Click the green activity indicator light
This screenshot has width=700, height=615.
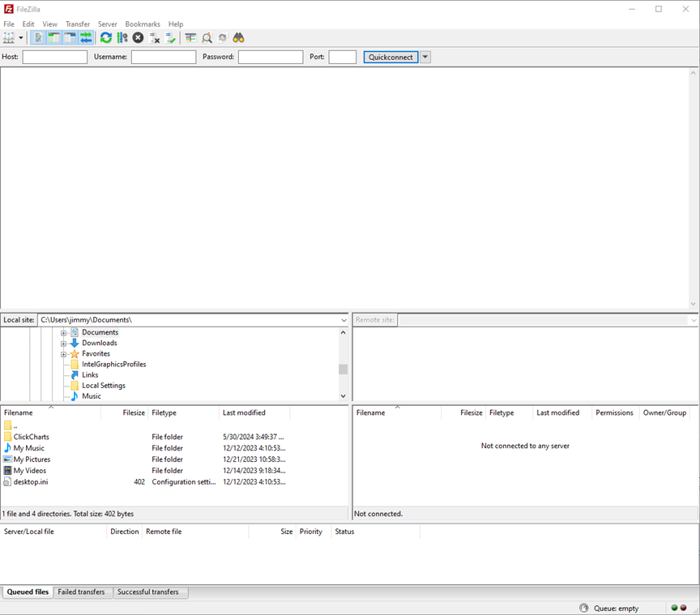675,608
